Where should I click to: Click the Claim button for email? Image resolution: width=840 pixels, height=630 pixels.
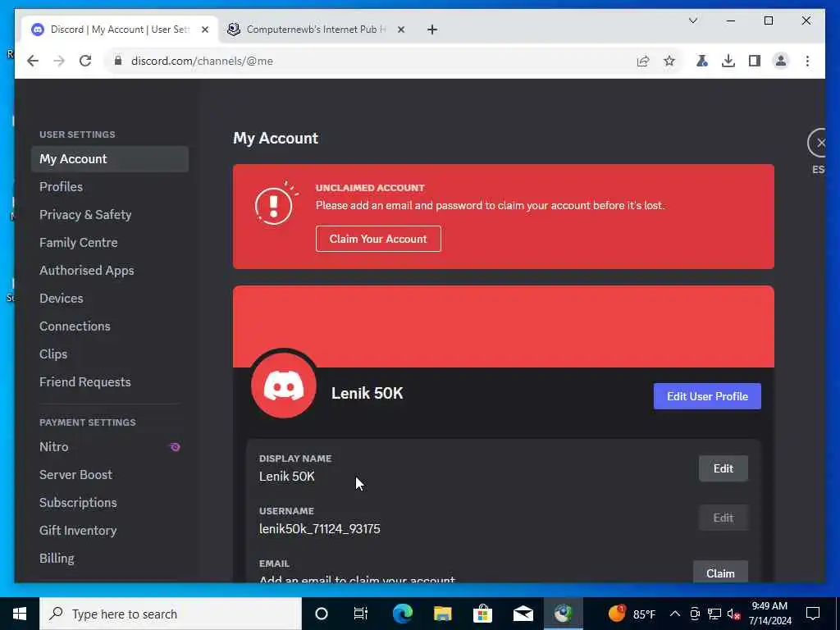(720, 572)
